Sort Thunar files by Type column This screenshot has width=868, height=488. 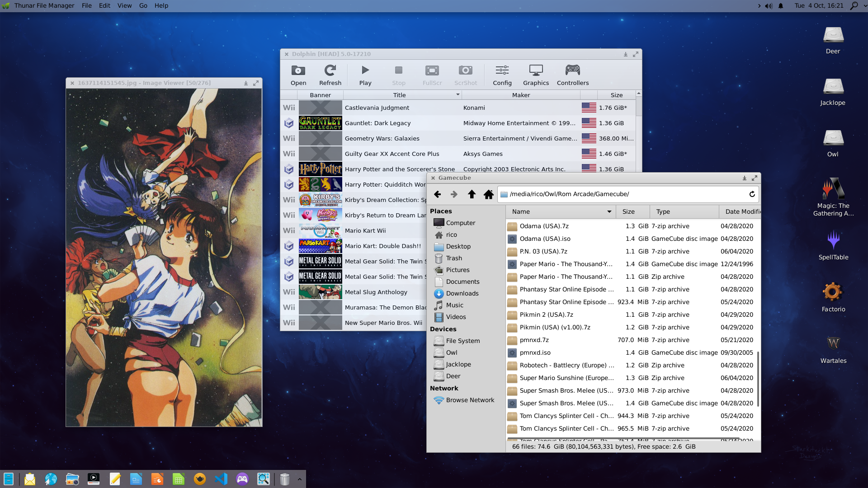point(684,211)
